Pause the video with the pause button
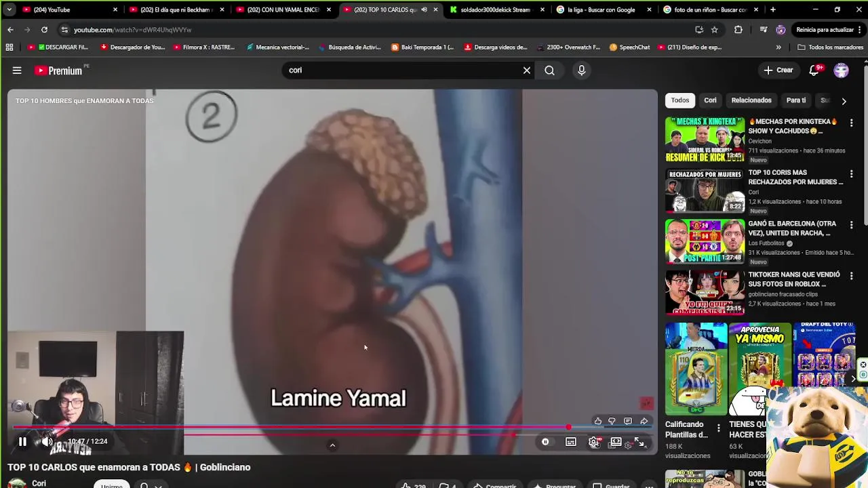 pyautogui.click(x=22, y=442)
